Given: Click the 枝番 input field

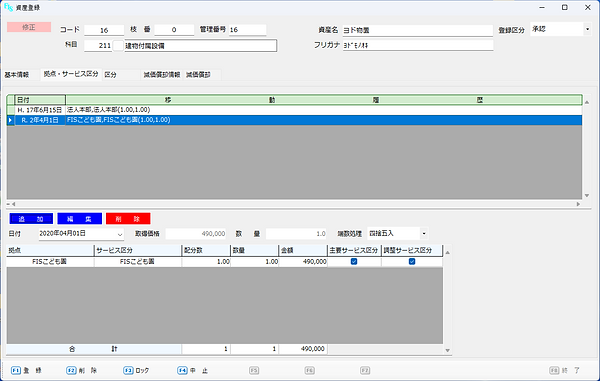Looking at the screenshot, I should coord(174,30).
